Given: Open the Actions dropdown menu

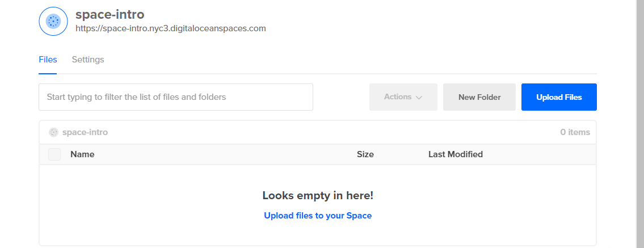Looking at the screenshot, I should pos(402,97).
